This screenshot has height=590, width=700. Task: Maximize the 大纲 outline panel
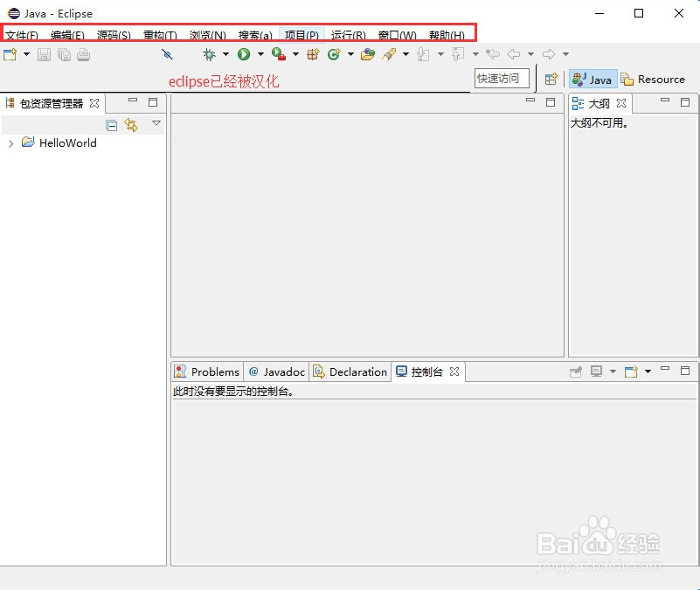tap(685, 102)
